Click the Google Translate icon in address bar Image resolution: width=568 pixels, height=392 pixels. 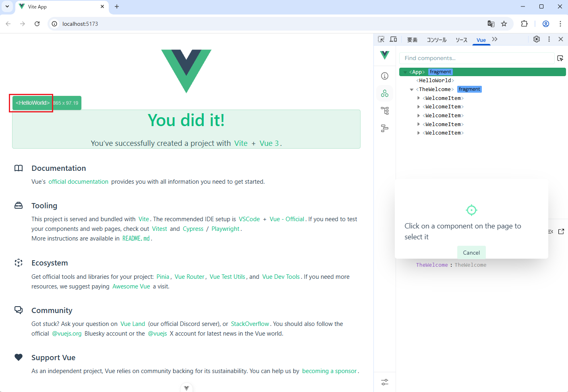tap(491, 24)
